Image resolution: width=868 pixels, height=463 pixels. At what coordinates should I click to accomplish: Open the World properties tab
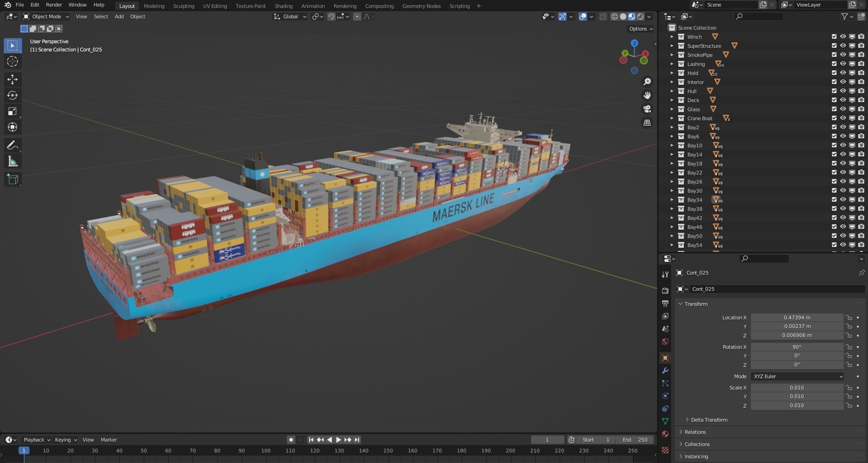pyautogui.click(x=665, y=341)
